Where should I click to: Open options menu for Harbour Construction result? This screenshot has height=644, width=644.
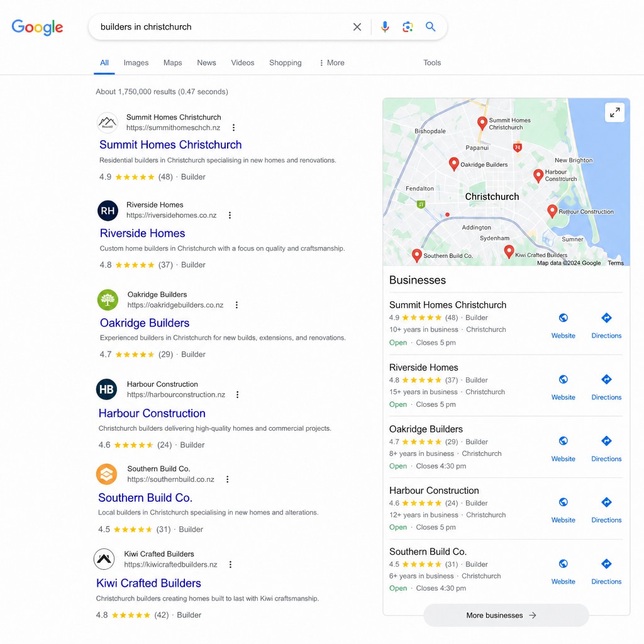pyautogui.click(x=237, y=395)
